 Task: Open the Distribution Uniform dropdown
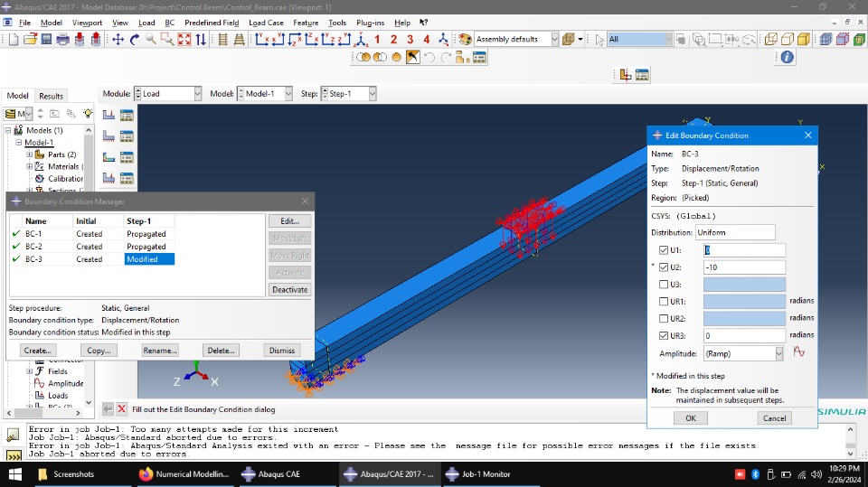point(735,232)
